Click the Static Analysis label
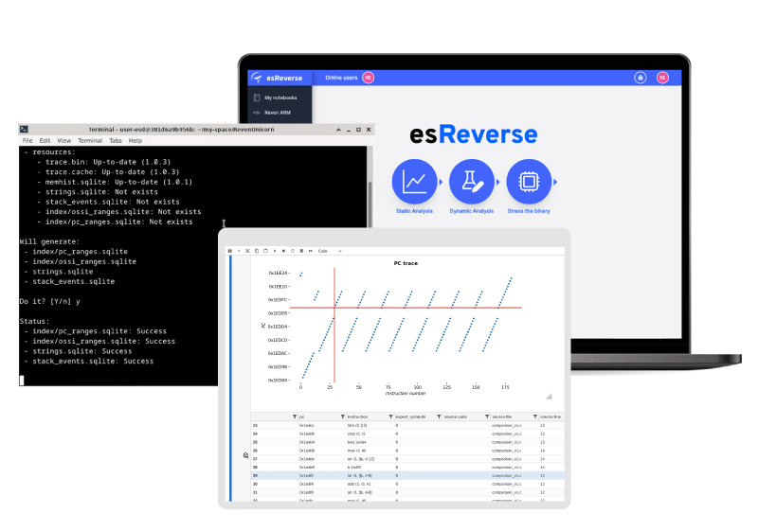Screen dimensions: 758x532 [x=414, y=211]
